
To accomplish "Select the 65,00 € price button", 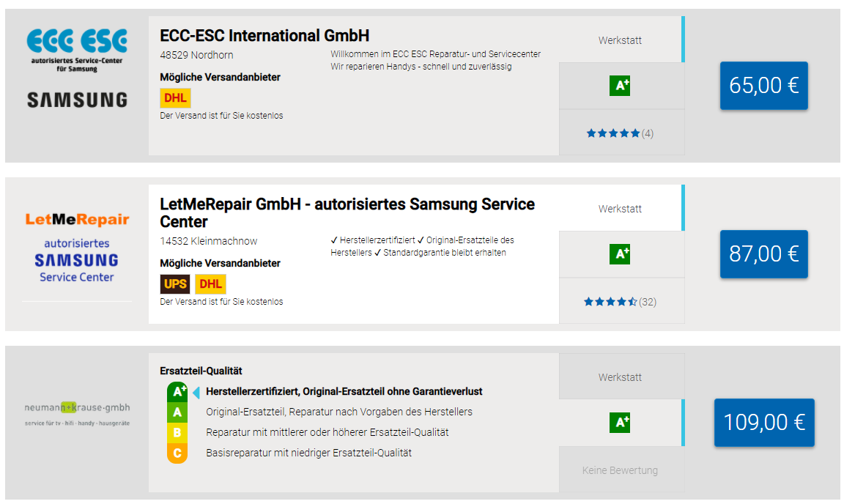I will [764, 86].
